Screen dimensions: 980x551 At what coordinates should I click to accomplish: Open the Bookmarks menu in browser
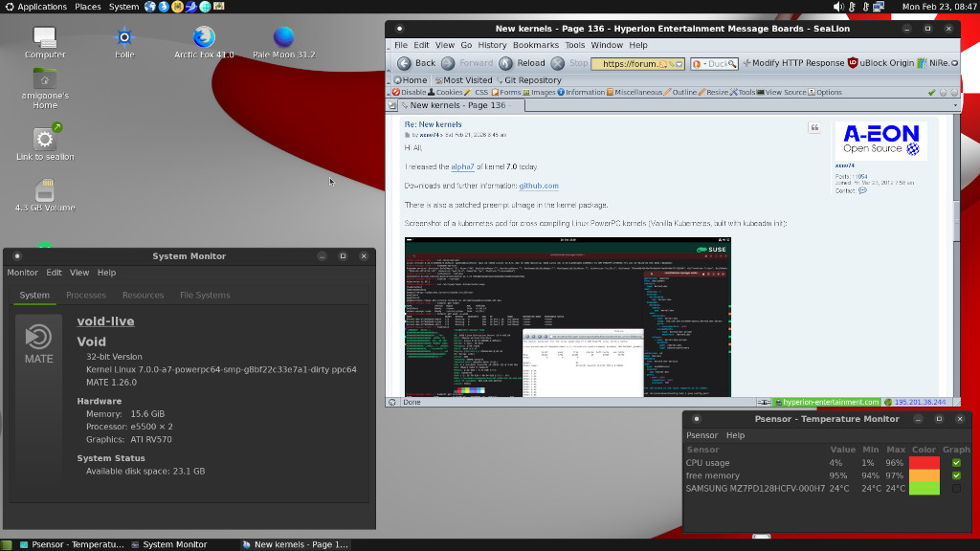[535, 45]
